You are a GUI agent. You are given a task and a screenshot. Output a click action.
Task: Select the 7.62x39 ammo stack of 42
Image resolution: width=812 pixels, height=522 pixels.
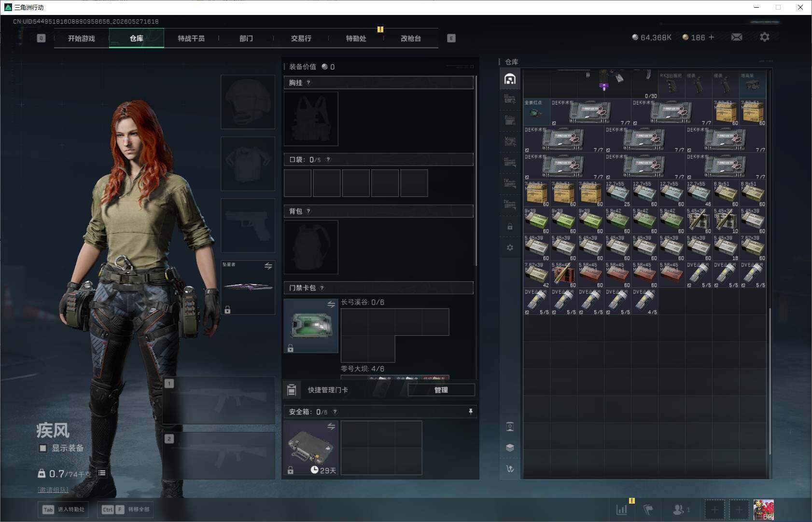536,275
